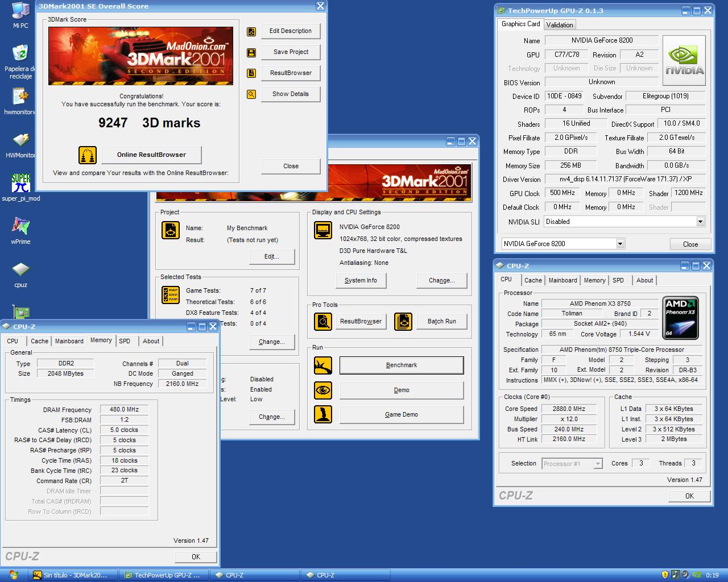This screenshot has width=728, height=582.
Task: Open the SPD tab in right CPU-Z window
Action: coord(618,280)
